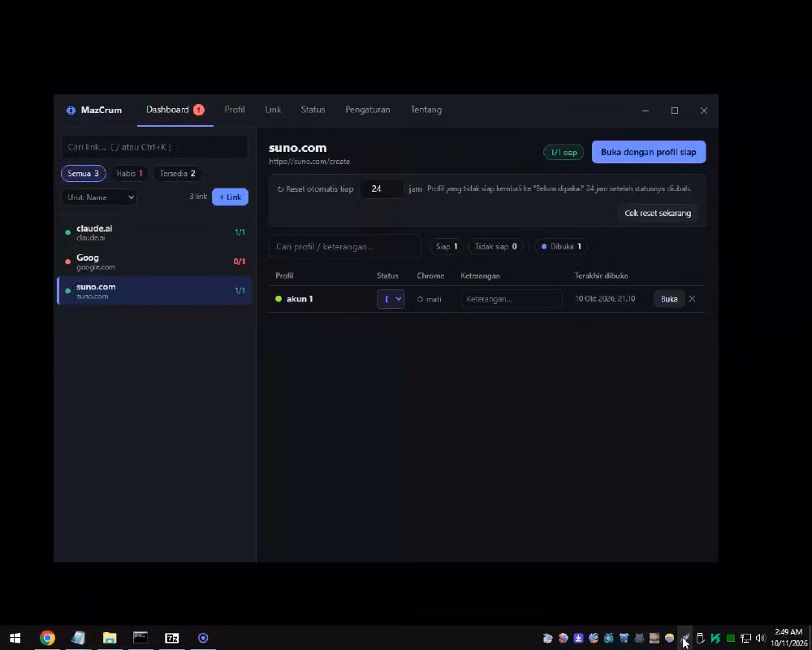Screen dimensions: 812x650
Task: Click the Cek reset sekarang button
Action: [658, 214]
